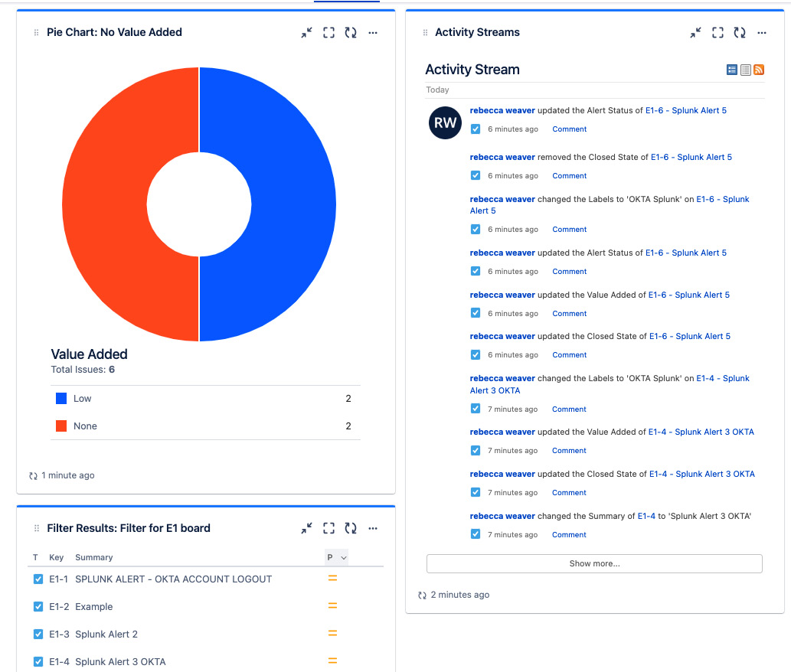Click 'Filter Results: Filter for E1 board' title
Image resolution: width=791 pixels, height=672 pixels.
pyautogui.click(x=129, y=528)
